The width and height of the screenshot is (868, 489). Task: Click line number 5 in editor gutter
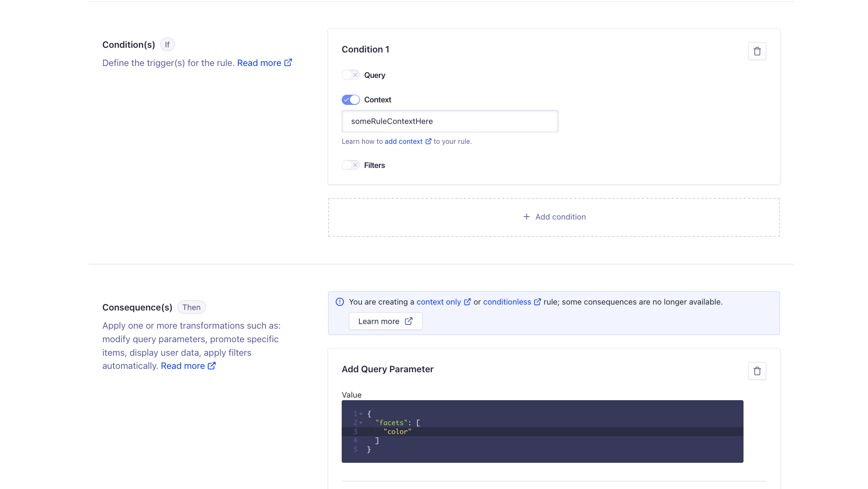pyautogui.click(x=355, y=449)
